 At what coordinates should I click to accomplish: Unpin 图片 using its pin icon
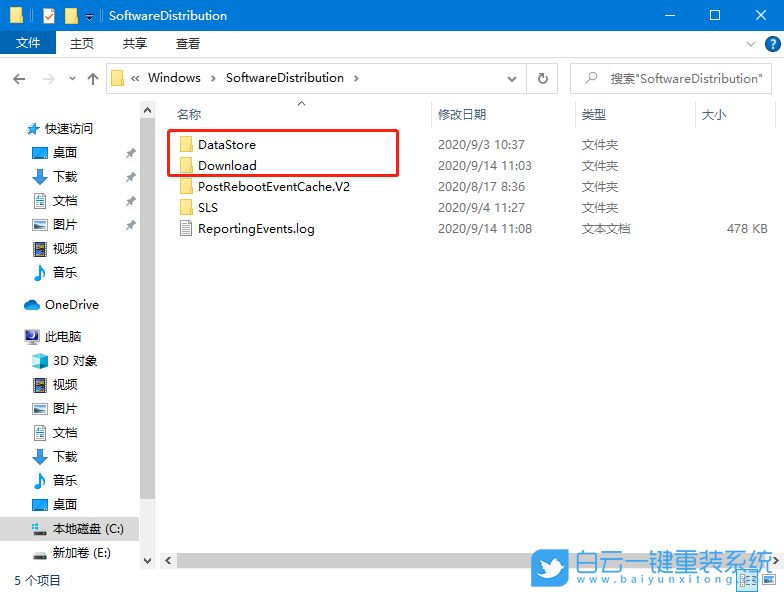tap(130, 225)
